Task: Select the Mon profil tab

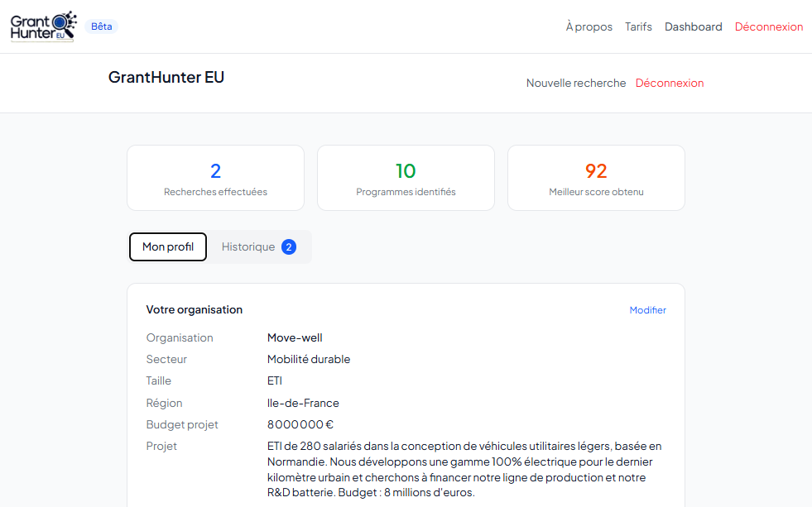Action: tap(168, 246)
